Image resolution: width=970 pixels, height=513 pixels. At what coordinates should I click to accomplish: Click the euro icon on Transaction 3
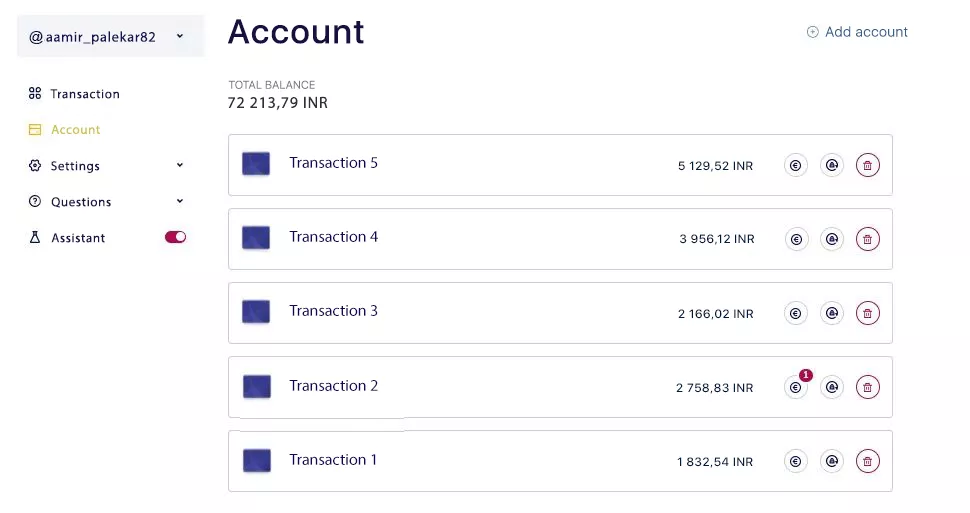coord(796,313)
